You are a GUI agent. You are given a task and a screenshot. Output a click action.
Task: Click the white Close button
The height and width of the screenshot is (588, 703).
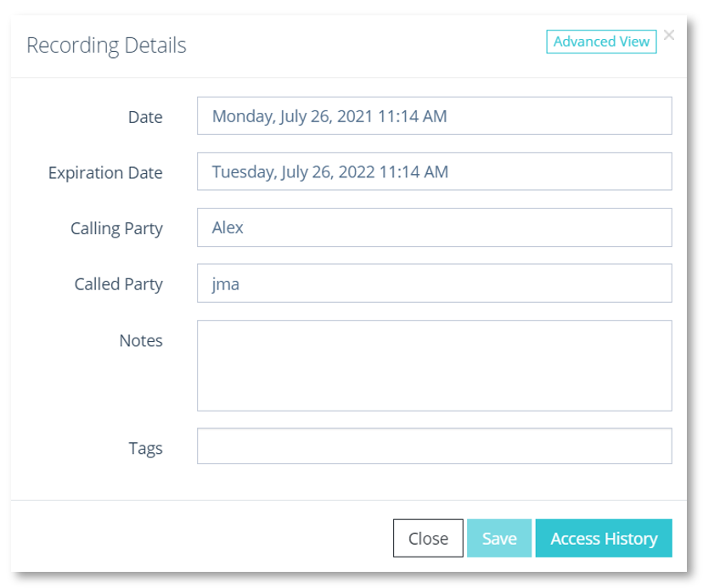428,538
